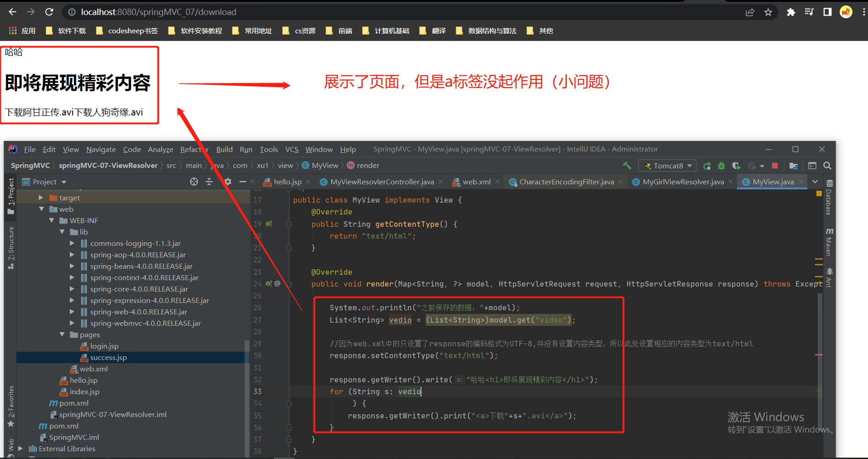The height and width of the screenshot is (459, 868).
Task: Click the Build project hammer icon
Action: [x=627, y=166]
